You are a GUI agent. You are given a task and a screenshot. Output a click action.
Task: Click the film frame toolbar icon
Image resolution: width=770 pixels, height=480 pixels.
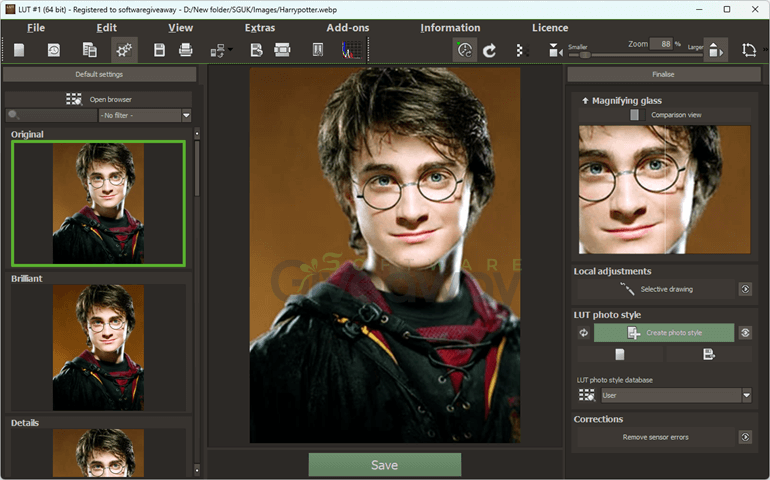click(x=282, y=50)
